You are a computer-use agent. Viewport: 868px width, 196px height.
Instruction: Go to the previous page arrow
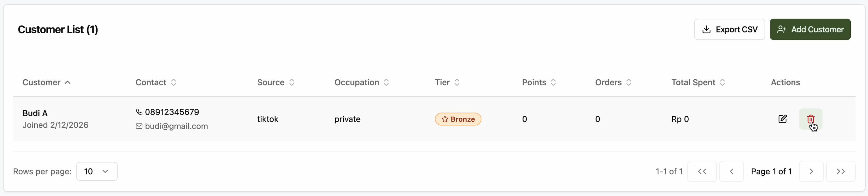pyautogui.click(x=731, y=171)
